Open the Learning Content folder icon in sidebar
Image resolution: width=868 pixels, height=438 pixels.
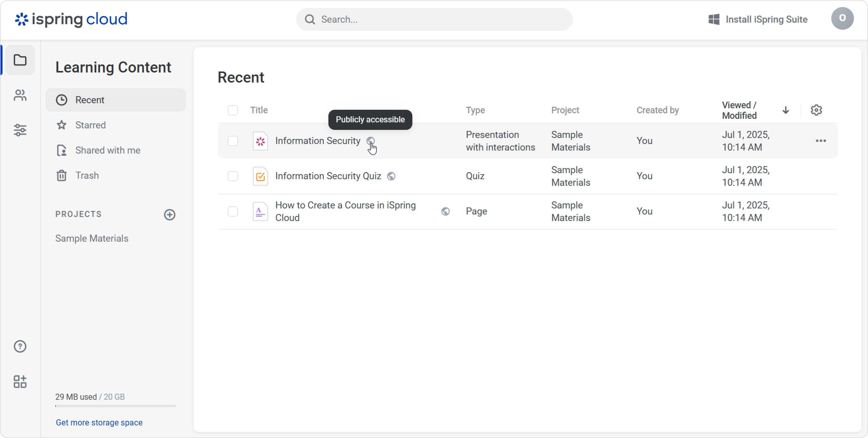click(20, 60)
